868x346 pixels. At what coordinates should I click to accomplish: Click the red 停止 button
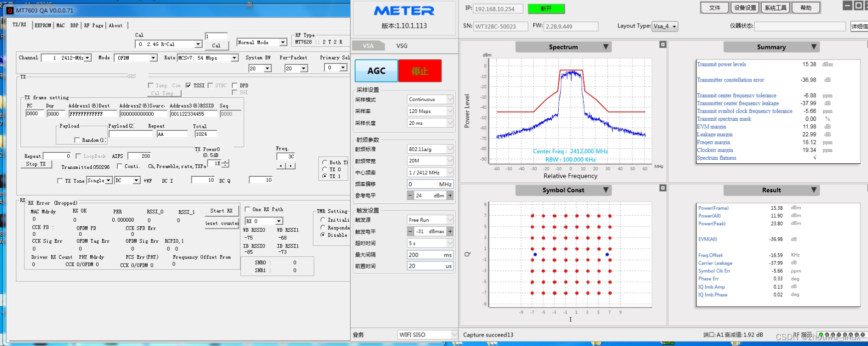[x=420, y=71]
